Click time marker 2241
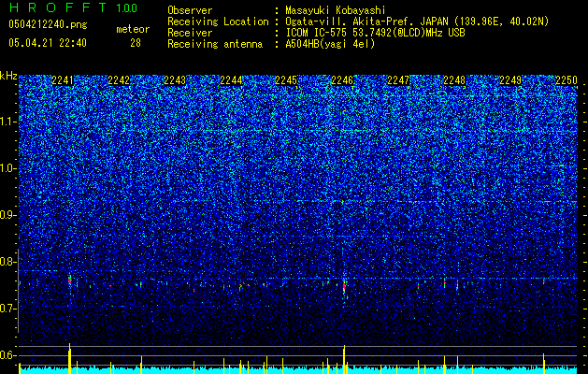 click(63, 80)
